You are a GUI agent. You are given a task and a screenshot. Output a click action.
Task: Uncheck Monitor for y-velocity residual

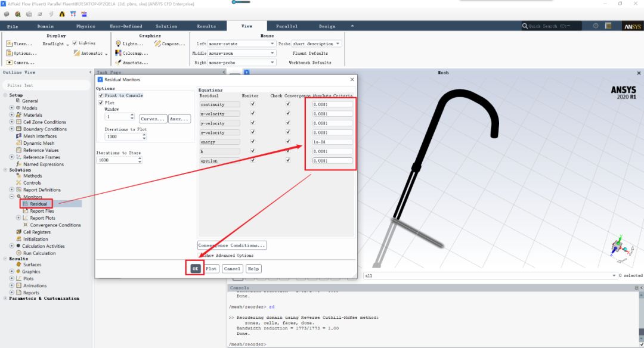tap(253, 123)
